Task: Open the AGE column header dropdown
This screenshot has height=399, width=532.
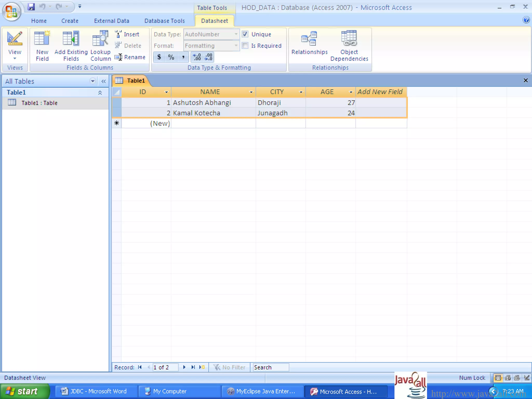Action: click(351, 92)
